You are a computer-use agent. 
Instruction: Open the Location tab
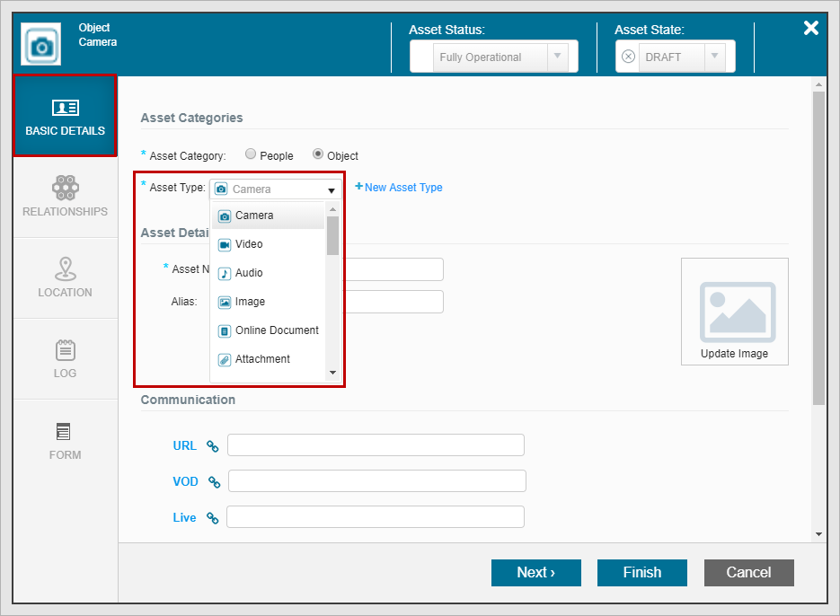65,277
